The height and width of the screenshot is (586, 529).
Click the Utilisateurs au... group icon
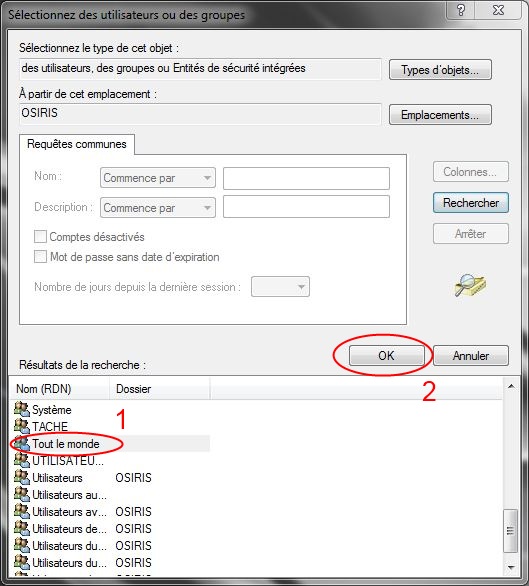[22, 494]
